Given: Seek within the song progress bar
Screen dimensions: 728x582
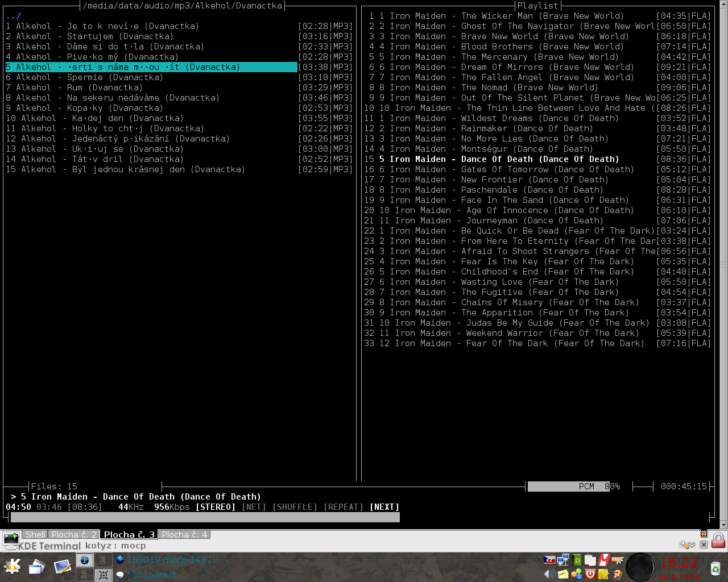Looking at the screenshot, I should pos(361,517).
